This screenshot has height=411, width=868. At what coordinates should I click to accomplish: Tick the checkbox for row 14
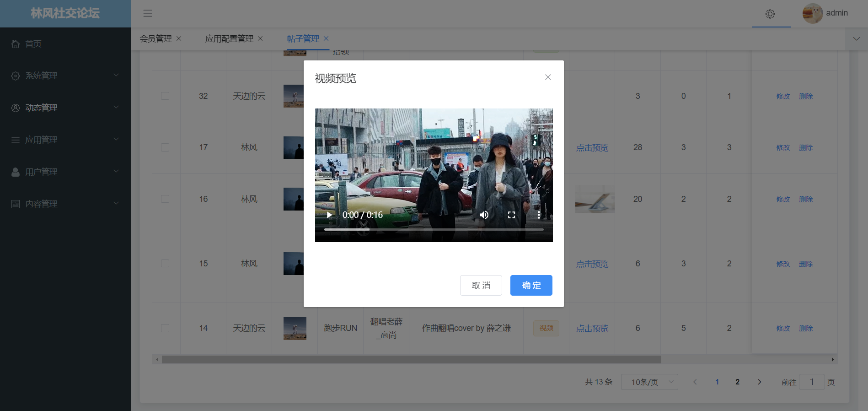tap(165, 328)
